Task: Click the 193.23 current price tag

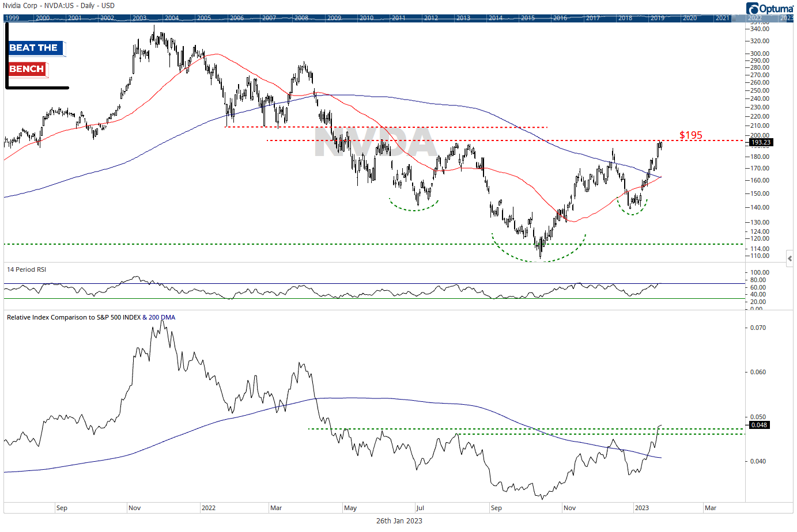Action: click(761, 142)
